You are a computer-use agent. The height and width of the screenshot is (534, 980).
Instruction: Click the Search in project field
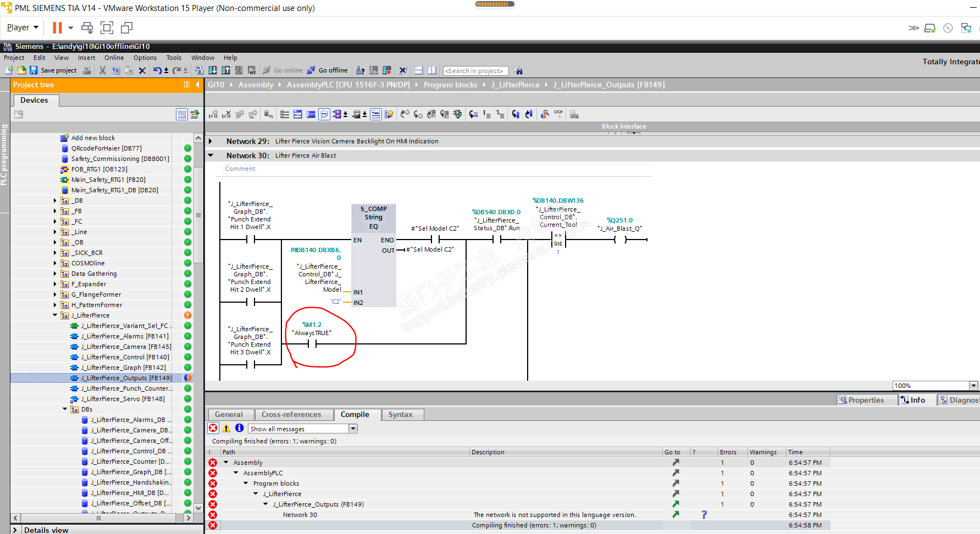475,71
